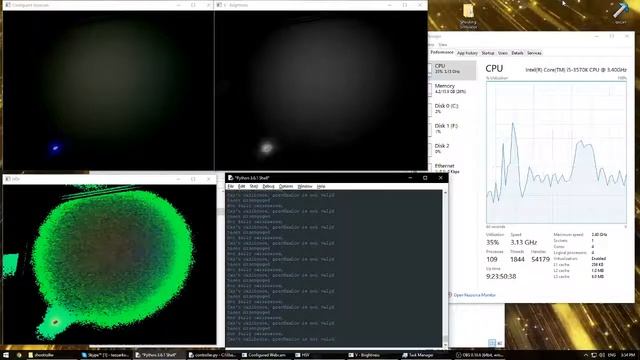Image resolution: width=640 pixels, height=360 pixels.
Task: Switch to Users tab in Task Manager
Action: pos(503,53)
